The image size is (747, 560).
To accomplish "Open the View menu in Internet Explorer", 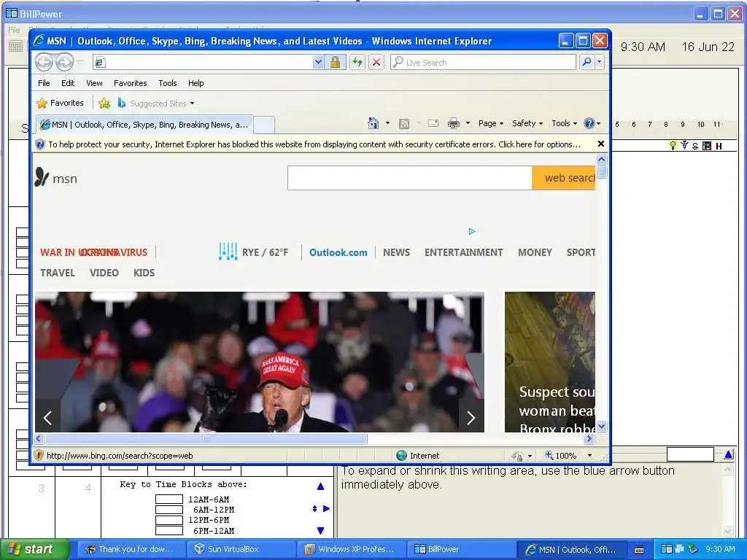I will click(x=94, y=83).
